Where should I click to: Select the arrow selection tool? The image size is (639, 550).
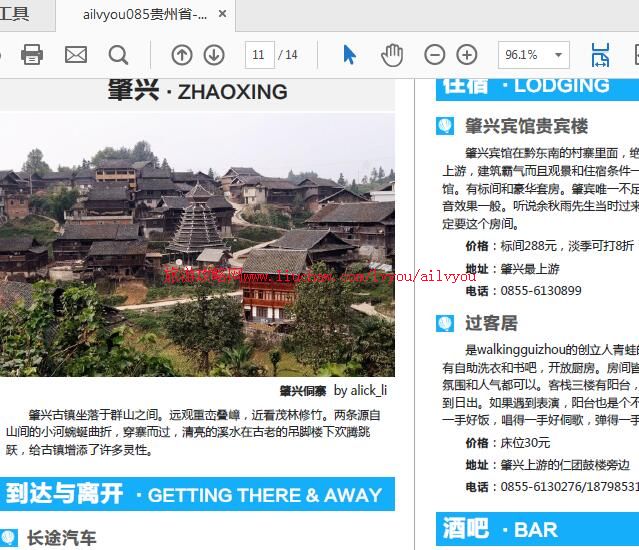click(349, 54)
